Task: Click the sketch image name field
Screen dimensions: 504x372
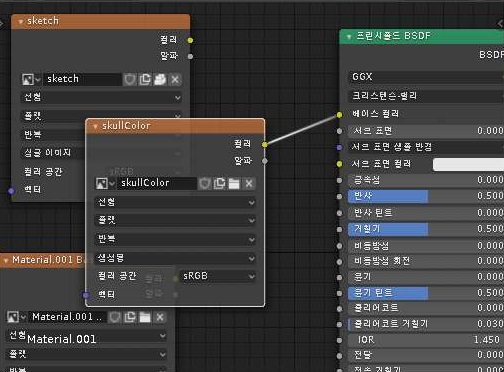Action: coord(82,79)
